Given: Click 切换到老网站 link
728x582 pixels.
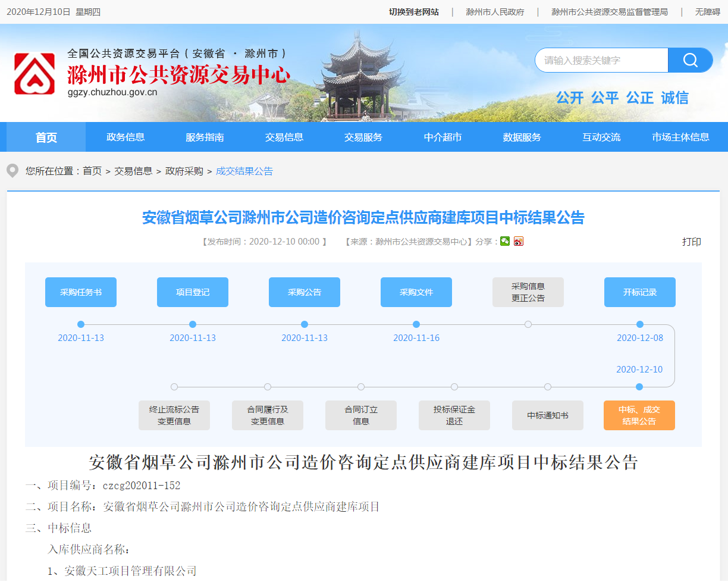Looking at the screenshot, I should 414,12.
